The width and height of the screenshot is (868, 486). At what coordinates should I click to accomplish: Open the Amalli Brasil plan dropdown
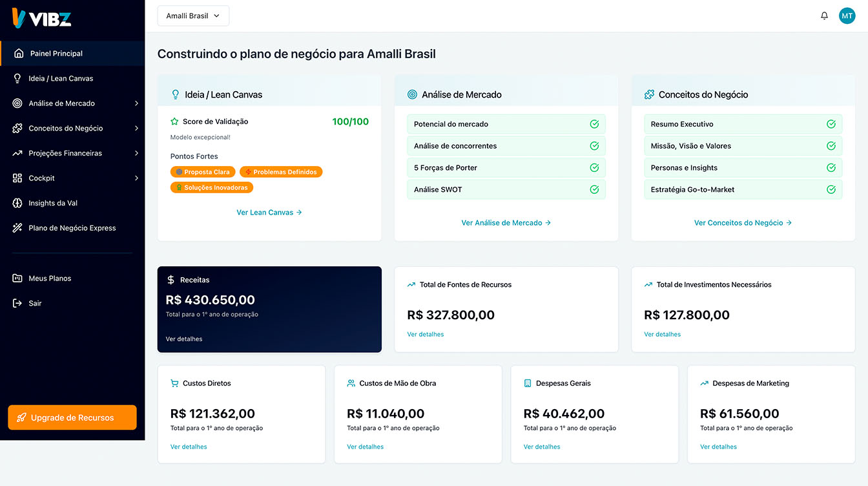coord(193,16)
